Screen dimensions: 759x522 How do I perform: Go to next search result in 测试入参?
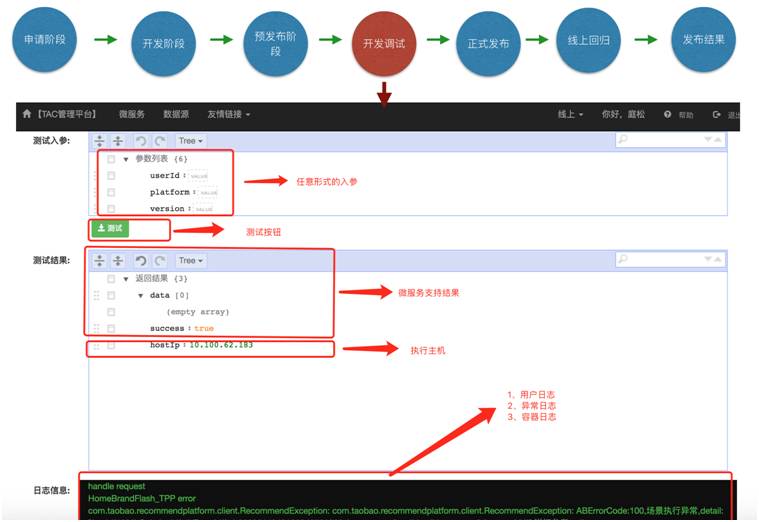coord(708,139)
